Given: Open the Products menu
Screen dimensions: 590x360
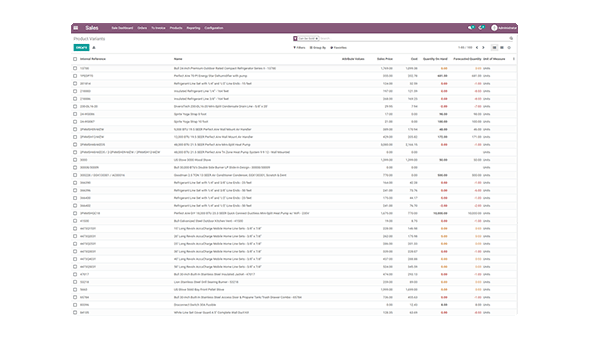Looking at the screenshot, I should [x=176, y=28].
